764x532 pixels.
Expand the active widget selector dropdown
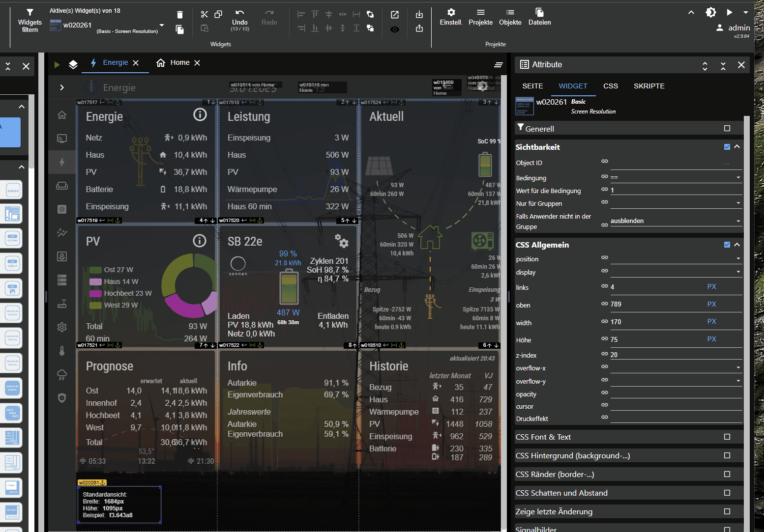[162, 25]
